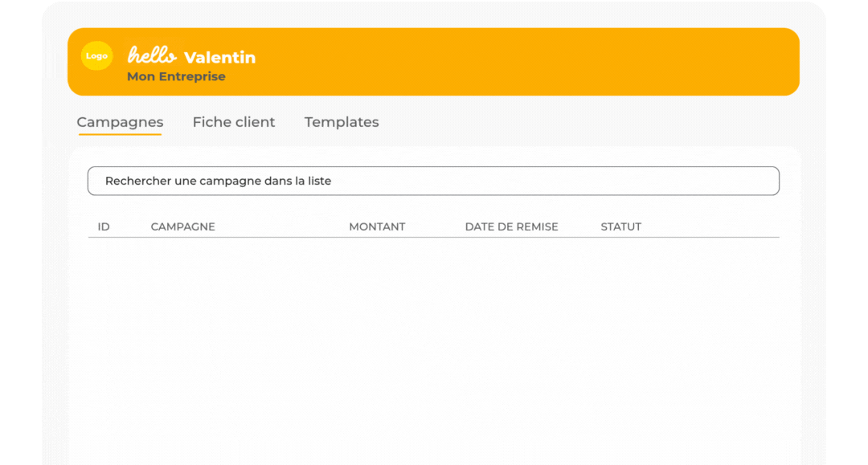The width and height of the screenshot is (868, 465).
Task: Click the hello script wordmark
Action: click(152, 55)
